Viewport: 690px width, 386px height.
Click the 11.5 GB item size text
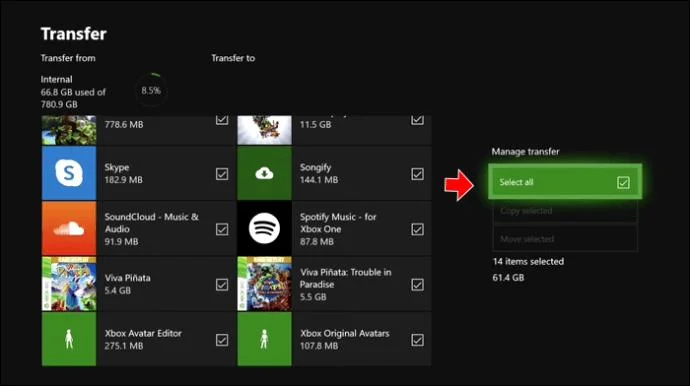[x=315, y=125]
